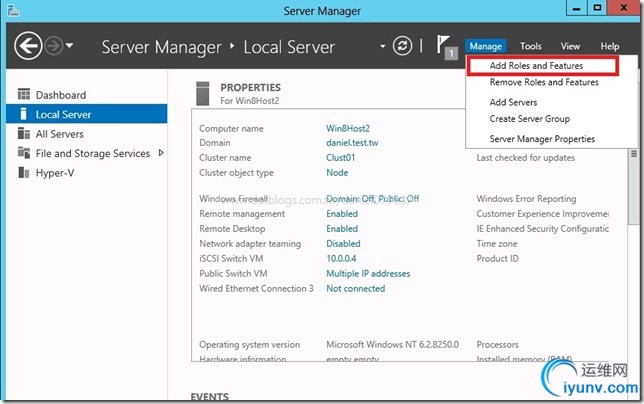Click the Win8Host2 computer name link
This screenshot has width=644, height=404.
click(348, 129)
